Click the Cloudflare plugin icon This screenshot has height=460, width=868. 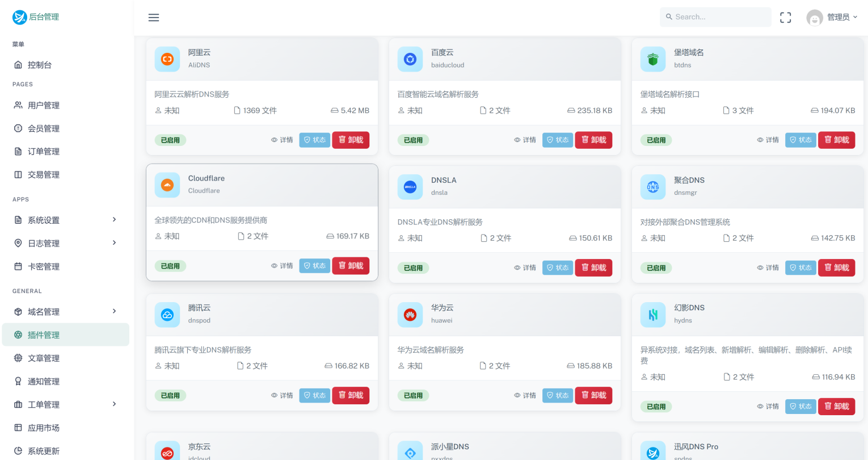pyautogui.click(x=167, y=185)
